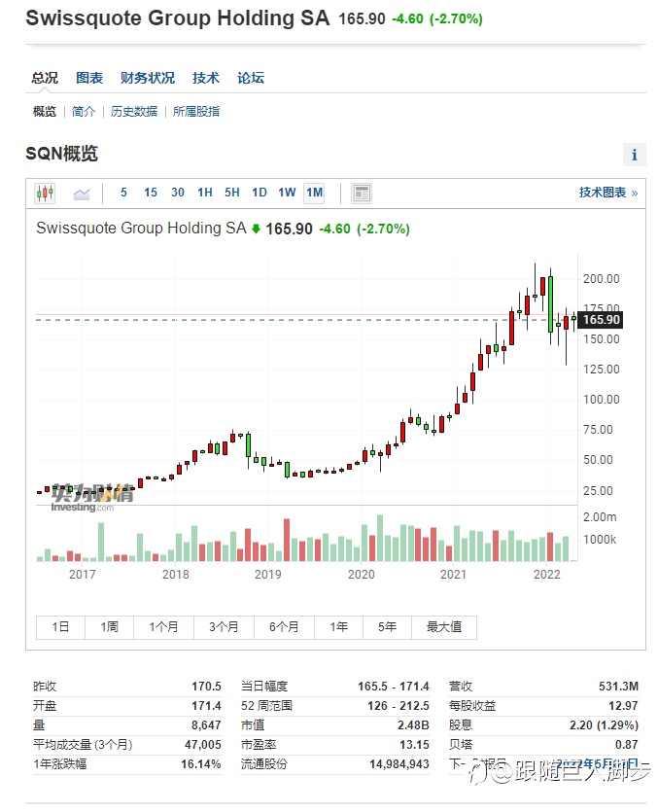Switch to the 图表 tab
658x812 pixels.
pos(89,78)
